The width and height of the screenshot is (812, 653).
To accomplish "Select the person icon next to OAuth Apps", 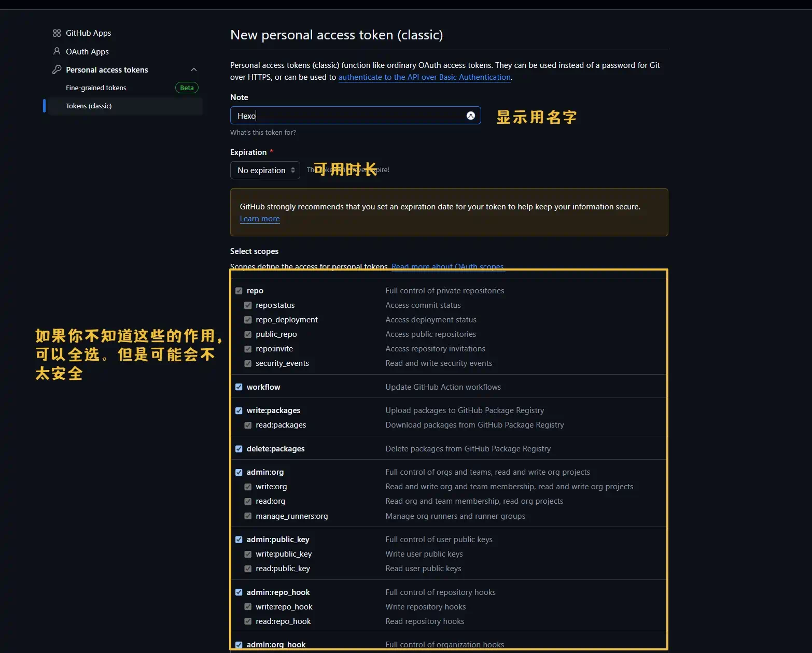I will 57,51.
